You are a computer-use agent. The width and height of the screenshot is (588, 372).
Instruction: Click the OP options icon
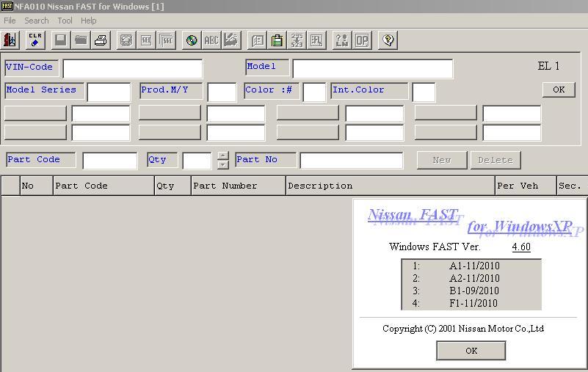point(362,40)
